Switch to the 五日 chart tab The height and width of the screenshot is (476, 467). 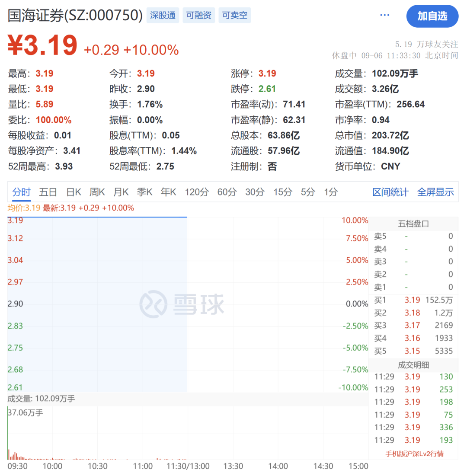pos(48,192)
